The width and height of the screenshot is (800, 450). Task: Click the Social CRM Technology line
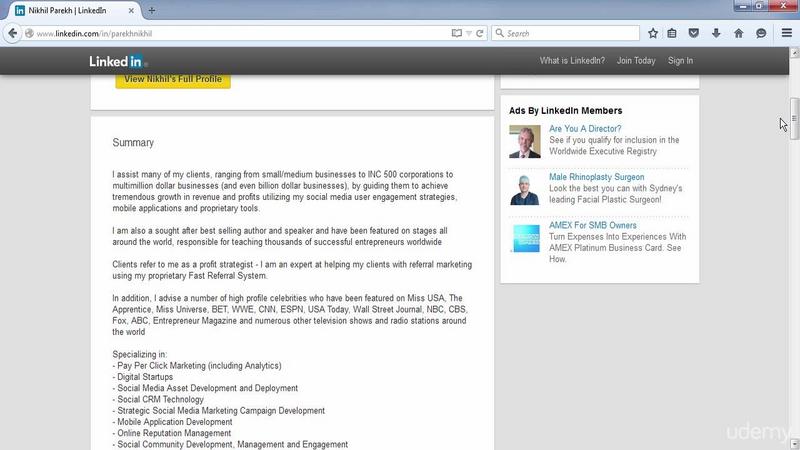tap(158, 399)
